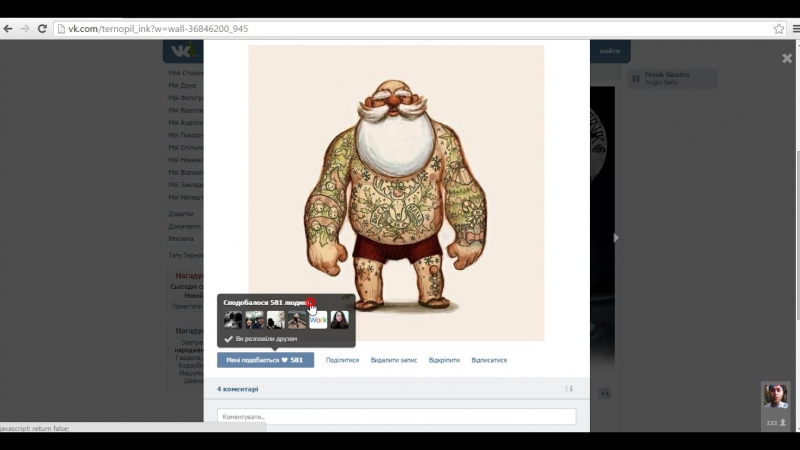The image size is (800, 450).
Task: Change comment sort order using the arrows icon
Action: pos(570,389)
